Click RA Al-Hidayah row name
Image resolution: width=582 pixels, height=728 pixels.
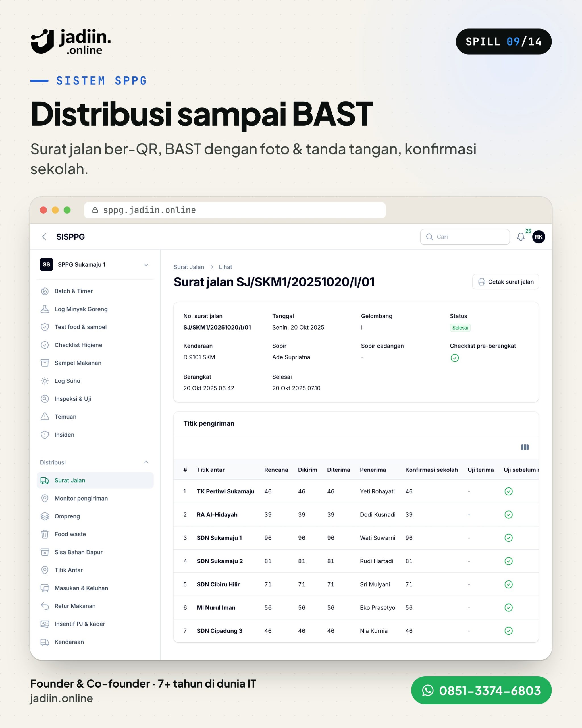pyautogui.click(x=217, y=515)
